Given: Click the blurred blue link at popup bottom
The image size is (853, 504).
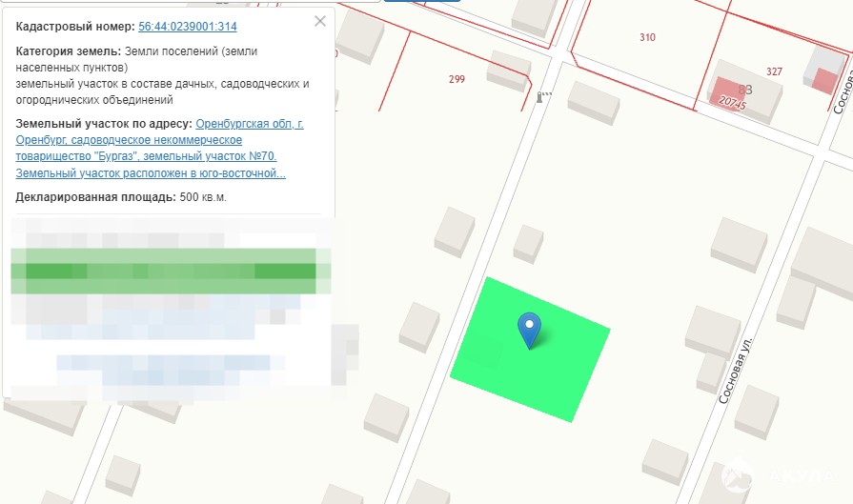Looking at the screenshot, I should coord(143,365).
